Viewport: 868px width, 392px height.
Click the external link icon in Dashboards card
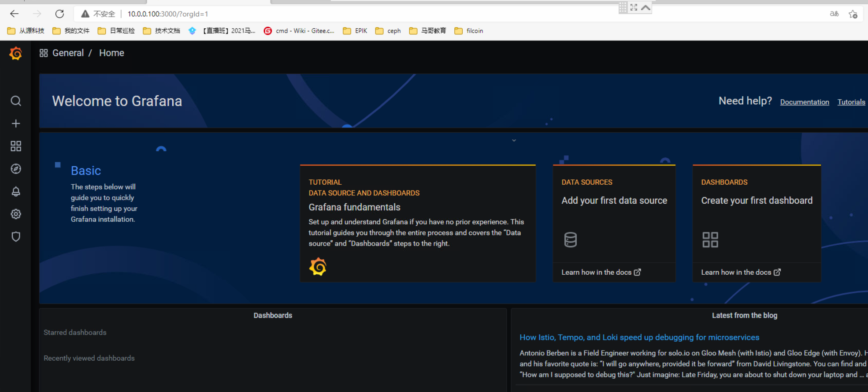pyautogui.click(x=777, y=273)
